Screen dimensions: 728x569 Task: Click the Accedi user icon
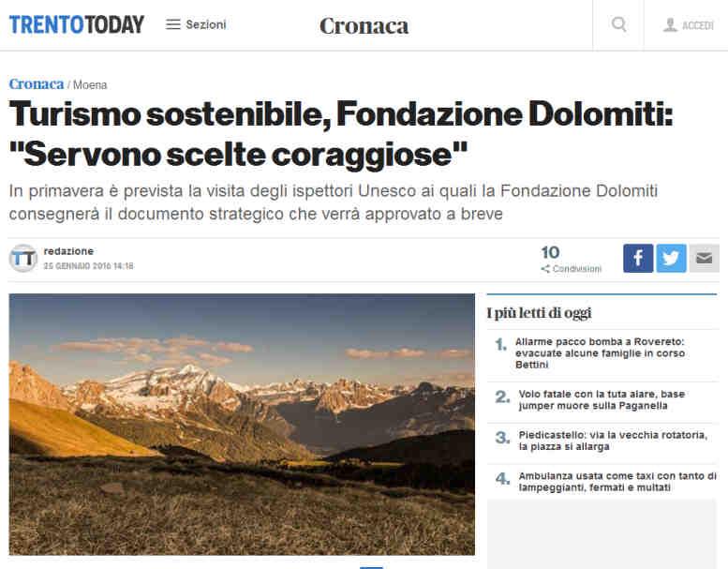[x=670, y=24]
